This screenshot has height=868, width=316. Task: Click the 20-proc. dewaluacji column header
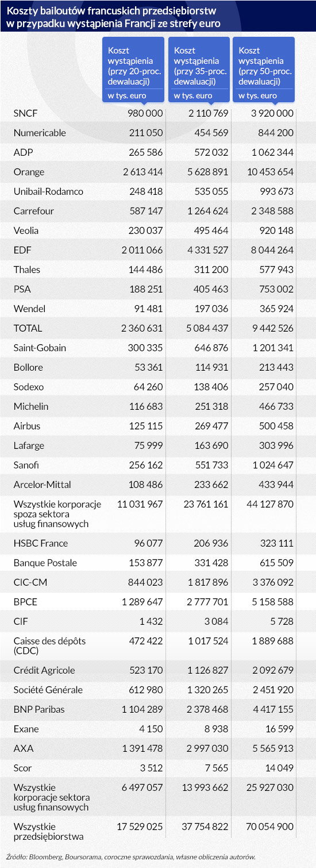133,70
